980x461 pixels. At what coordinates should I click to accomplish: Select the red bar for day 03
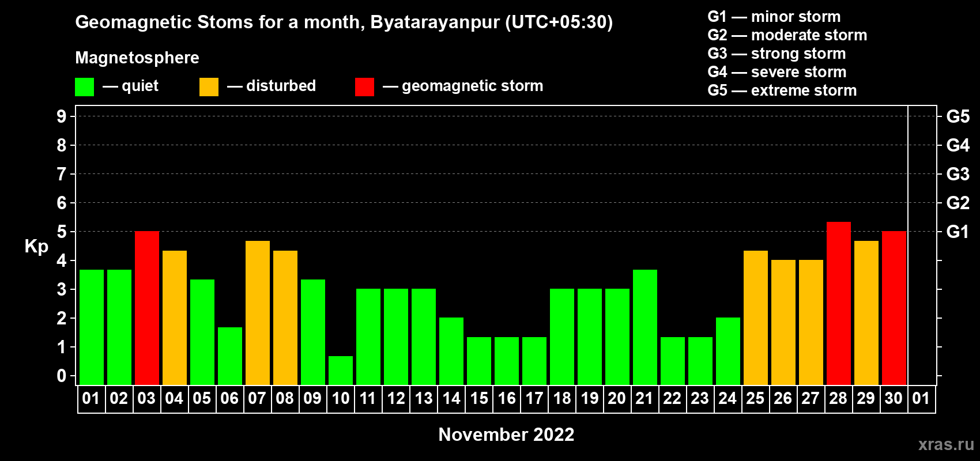point(147,308)
